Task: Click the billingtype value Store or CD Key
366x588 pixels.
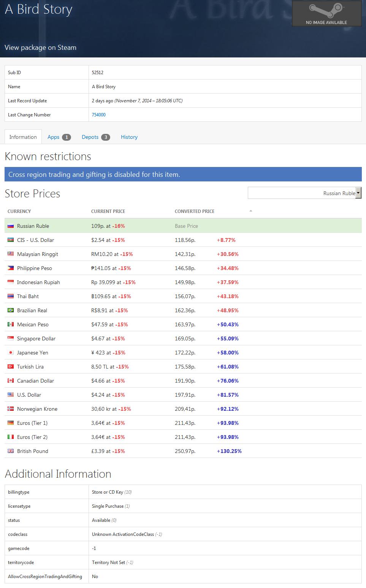Action: click(108, 492)
